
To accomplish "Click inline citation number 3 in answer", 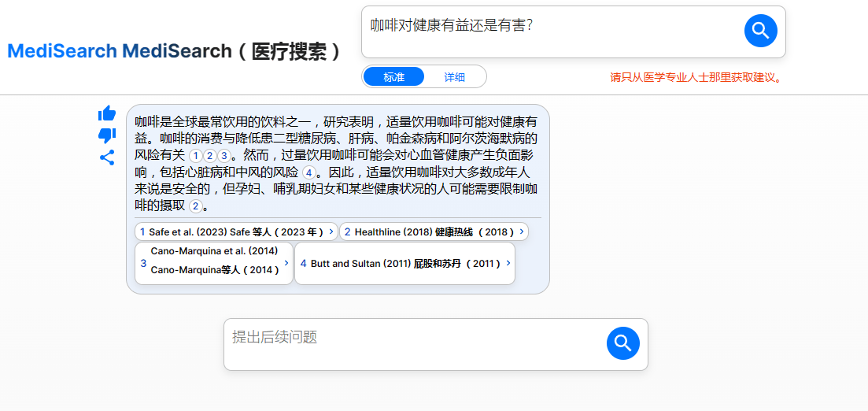I will pos(223,156).
